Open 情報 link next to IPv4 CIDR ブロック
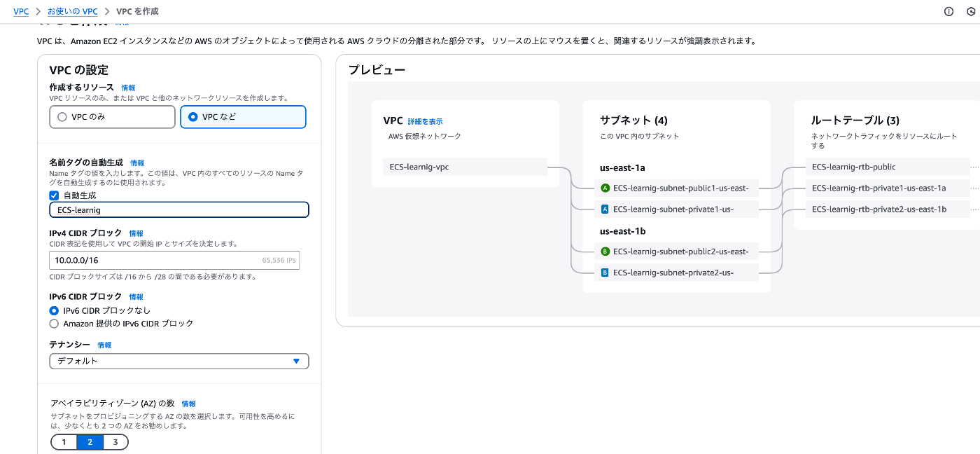Viewport: 980px width, 454px height. pyautogui.click(x=136, y=233)
